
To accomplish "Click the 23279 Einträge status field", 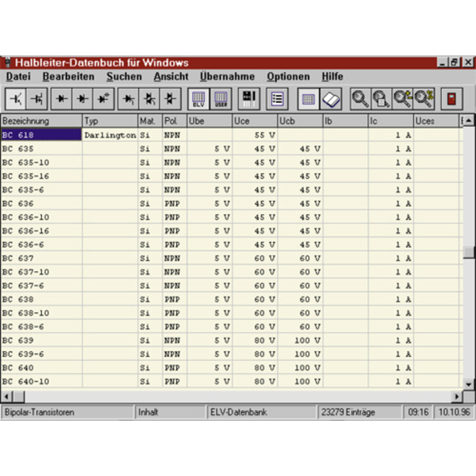I will (359, 412).
